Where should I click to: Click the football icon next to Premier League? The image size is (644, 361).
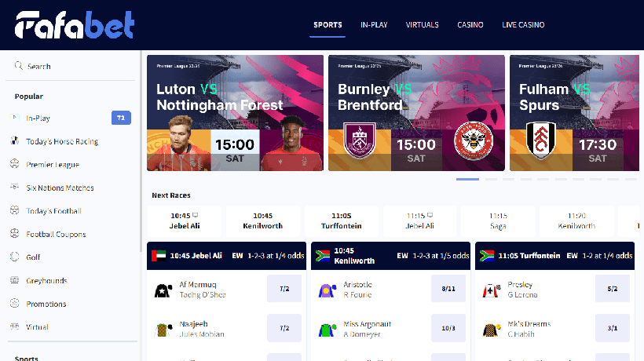click(x=15, y=164)
